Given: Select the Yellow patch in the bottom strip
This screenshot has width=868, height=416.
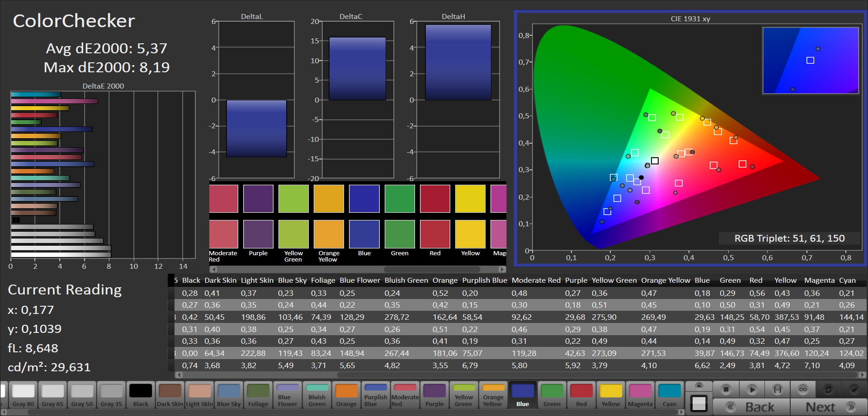Looking at the screenshot, I should tap(611, 395).
